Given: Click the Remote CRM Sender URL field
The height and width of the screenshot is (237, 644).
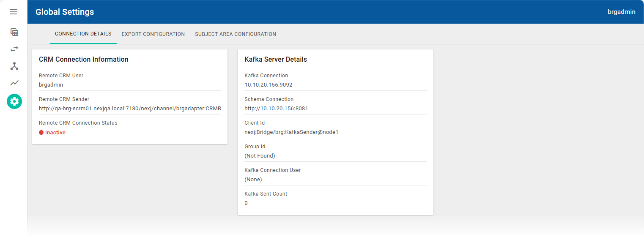Looking at the screenshot, I should (130, 109).
